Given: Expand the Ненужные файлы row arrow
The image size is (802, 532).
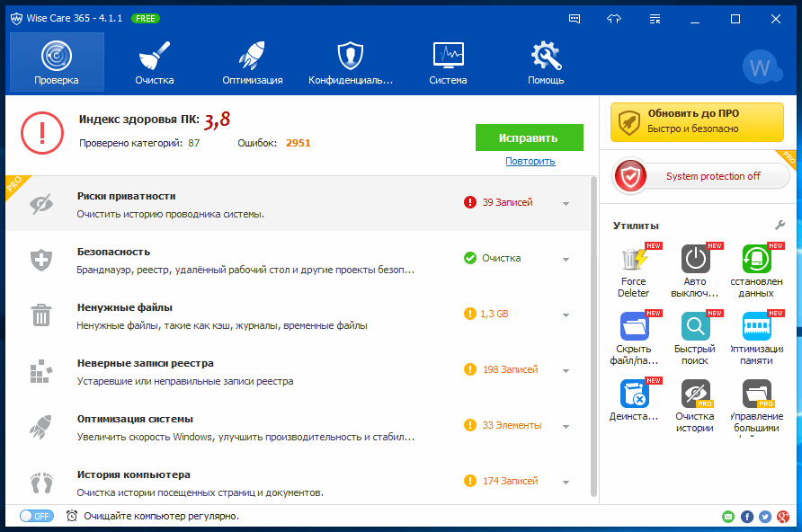Looking at the screenshot, I should point(566,315).
